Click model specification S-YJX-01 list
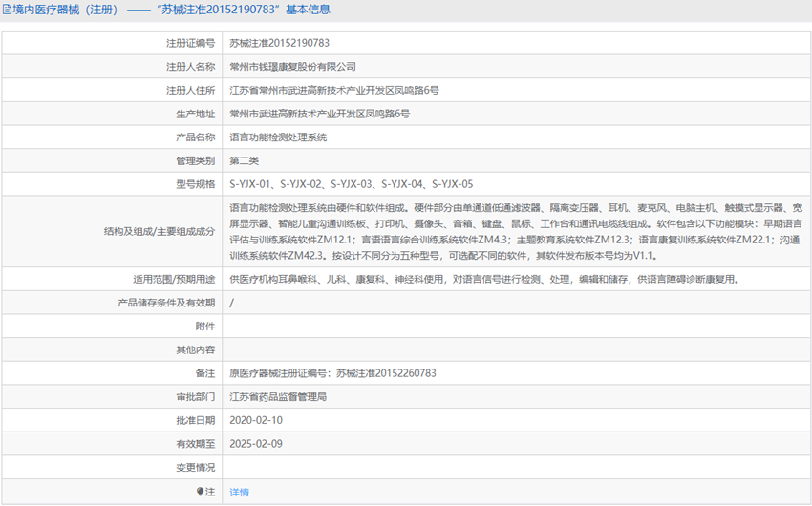The height and width of the screenshot is (506, 812). 351,184
